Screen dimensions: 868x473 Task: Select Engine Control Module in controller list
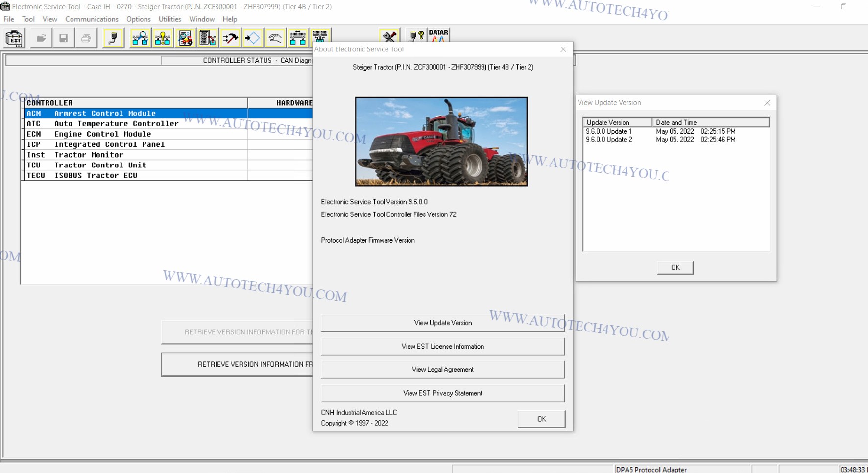click(102, 134)
